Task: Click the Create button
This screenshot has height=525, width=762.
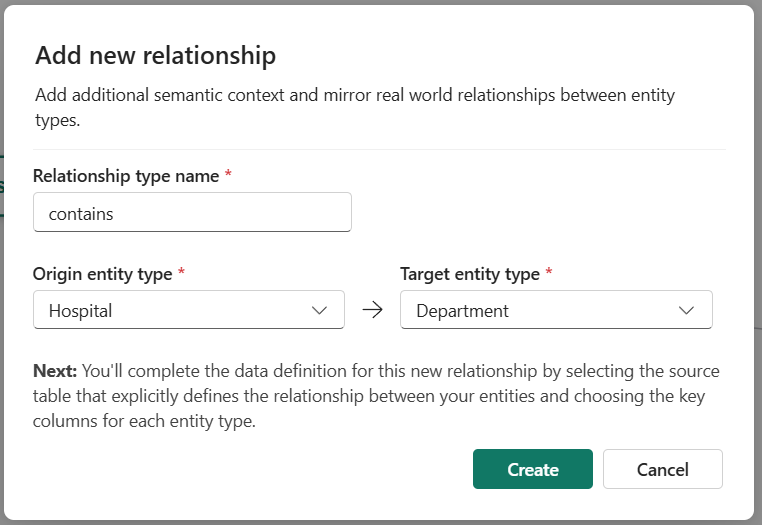Action: [533, 469]
